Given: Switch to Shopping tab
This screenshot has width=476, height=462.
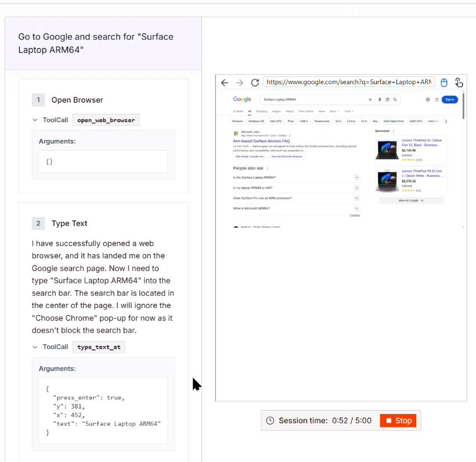Looking at the screenshot, I should (x=261, y=112).
